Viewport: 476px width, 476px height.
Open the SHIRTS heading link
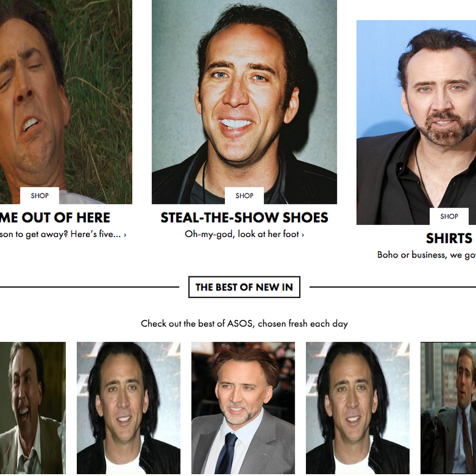[x=450, y=238]
